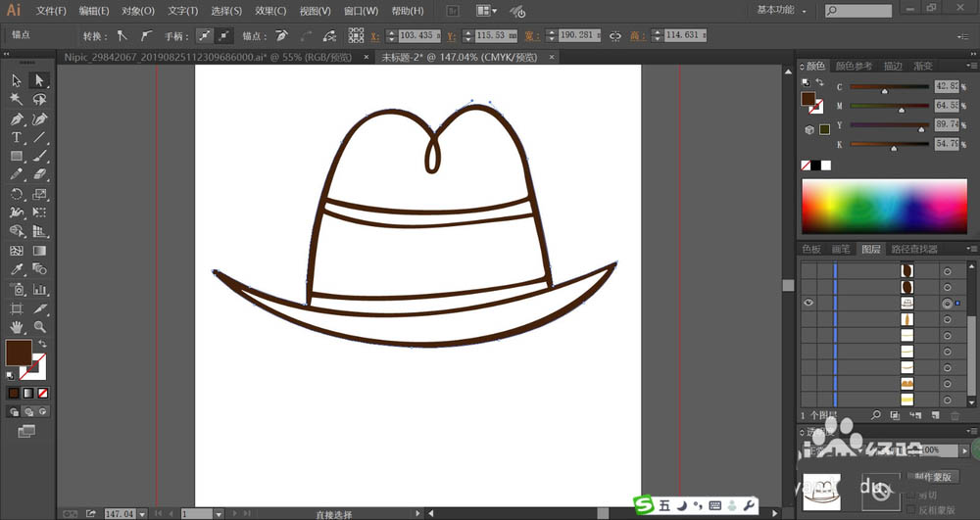Viewport: 980px width, 520px height.
Task: Enable Draw Behind mode in toolbox
Action: click(28, 412)
